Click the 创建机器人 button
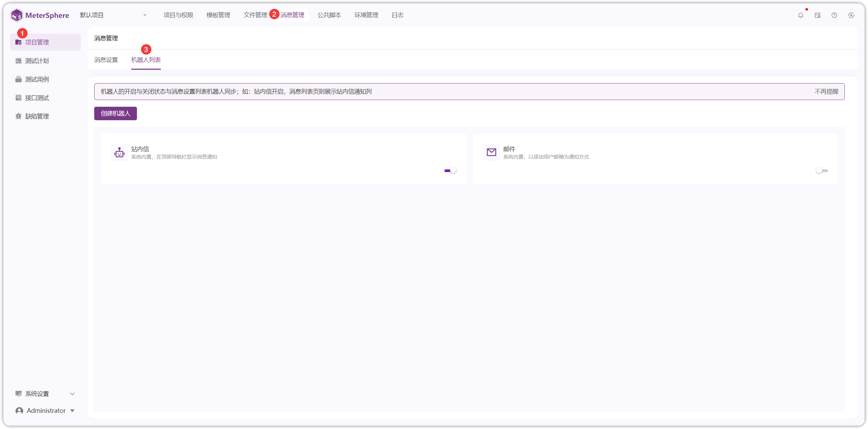 click(x=115, y=113)
